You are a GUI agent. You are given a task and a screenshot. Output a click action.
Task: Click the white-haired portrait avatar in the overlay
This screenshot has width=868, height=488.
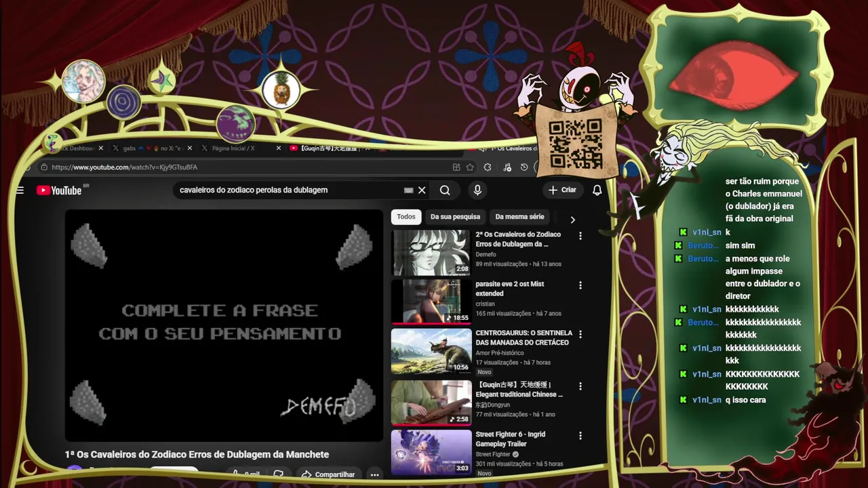(x=83, y=81)
